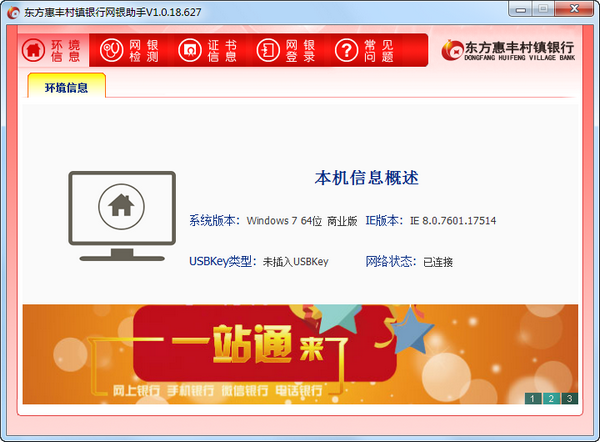This screenshot has height=442, width=600.
Task: Show banner slide 1
Action: click(x=532, y=399)
